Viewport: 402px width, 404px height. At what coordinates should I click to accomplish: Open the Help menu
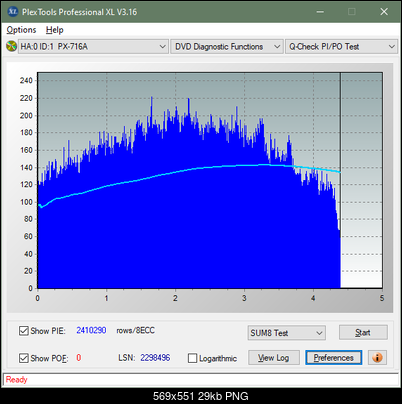(55, 30)
